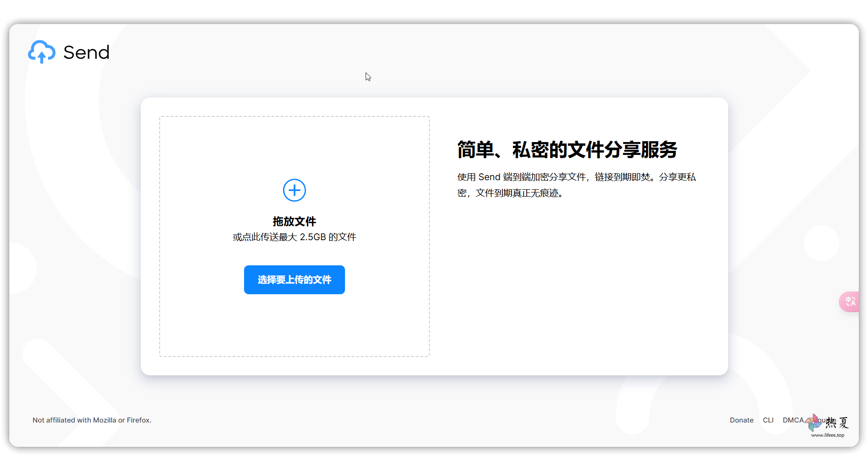Image resolution: width=868 pixels, height=456 pixels.
Task: Open the Donate footer link
Action: coord(741,420)
